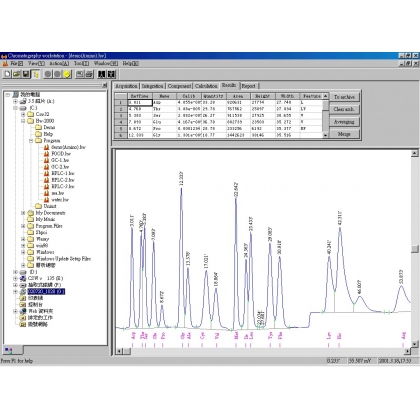Click the Open file toolbar icon

click(x=17, y=74)
